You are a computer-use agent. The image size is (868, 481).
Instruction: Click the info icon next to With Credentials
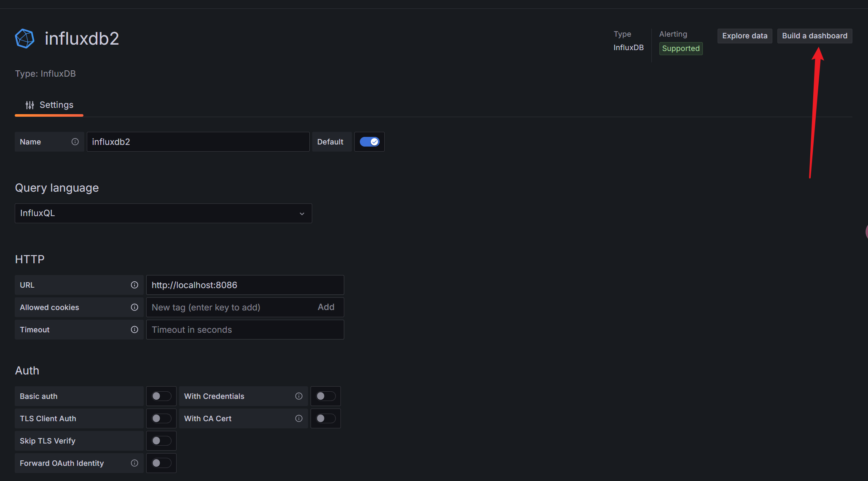click(299, 396)
